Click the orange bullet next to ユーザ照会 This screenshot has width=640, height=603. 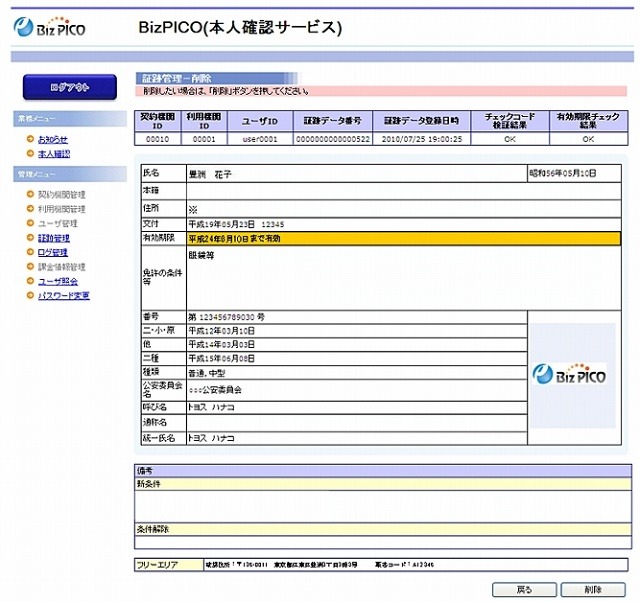(x=30, y=281)
